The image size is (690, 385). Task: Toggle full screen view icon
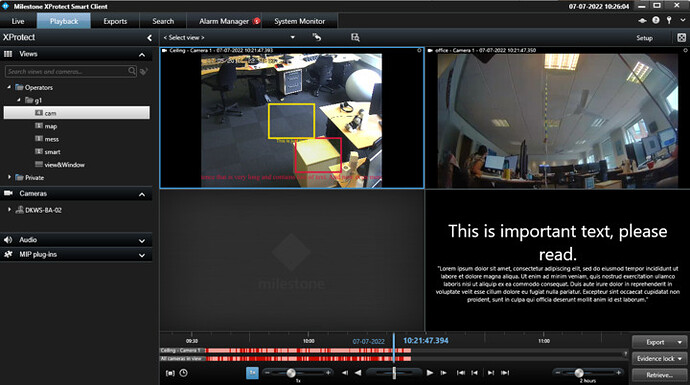coord(681,38)
